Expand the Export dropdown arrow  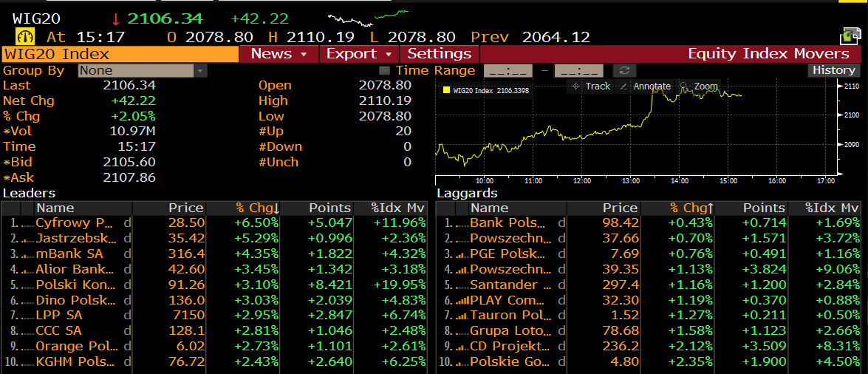(x=389, y=54)
